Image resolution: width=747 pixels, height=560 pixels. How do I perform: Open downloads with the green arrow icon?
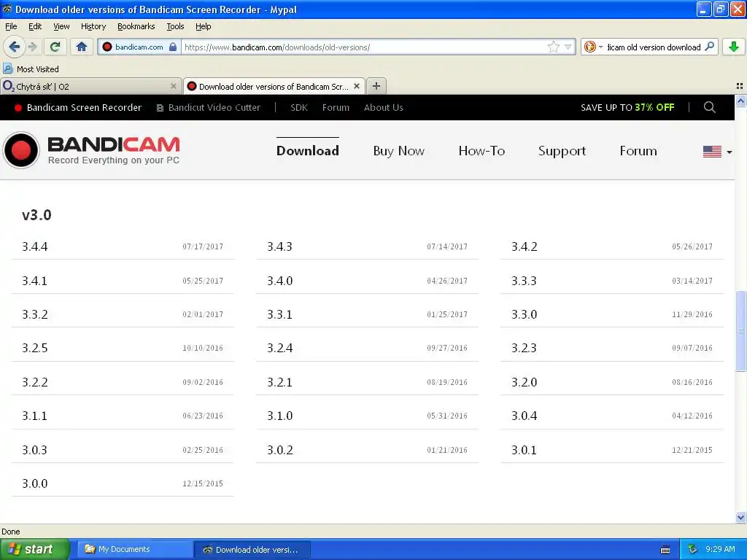coord(734,47)
